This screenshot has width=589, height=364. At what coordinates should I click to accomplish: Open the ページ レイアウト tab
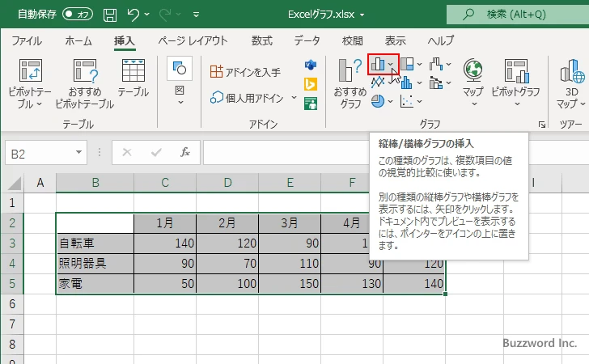pos(193,40)
